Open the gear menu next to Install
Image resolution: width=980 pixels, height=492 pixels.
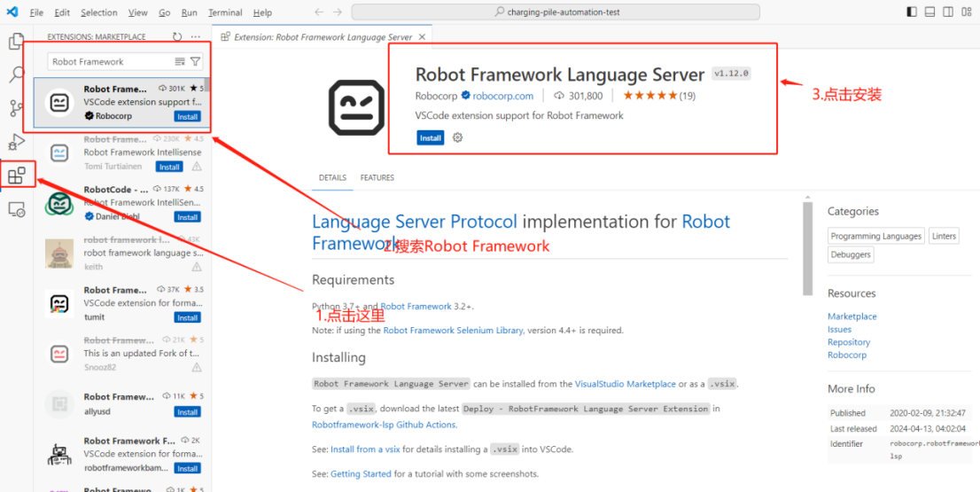[x=457, y=137]
